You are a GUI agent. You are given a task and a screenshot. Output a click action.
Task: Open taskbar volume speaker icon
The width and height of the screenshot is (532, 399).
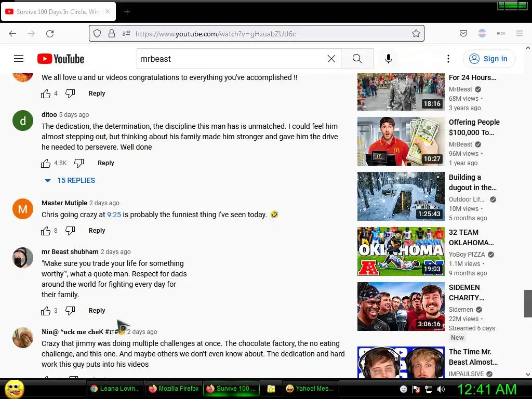(x=441, y=389)
